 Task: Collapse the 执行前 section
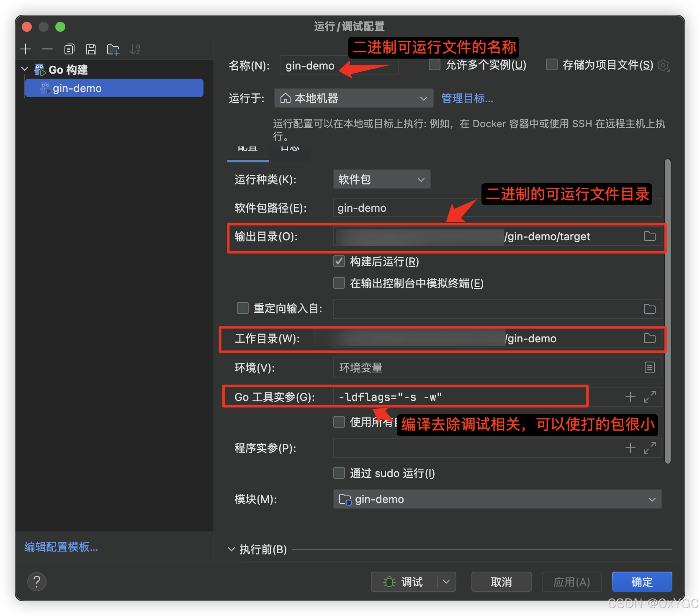pyautogui.click(x=232, y=549)
